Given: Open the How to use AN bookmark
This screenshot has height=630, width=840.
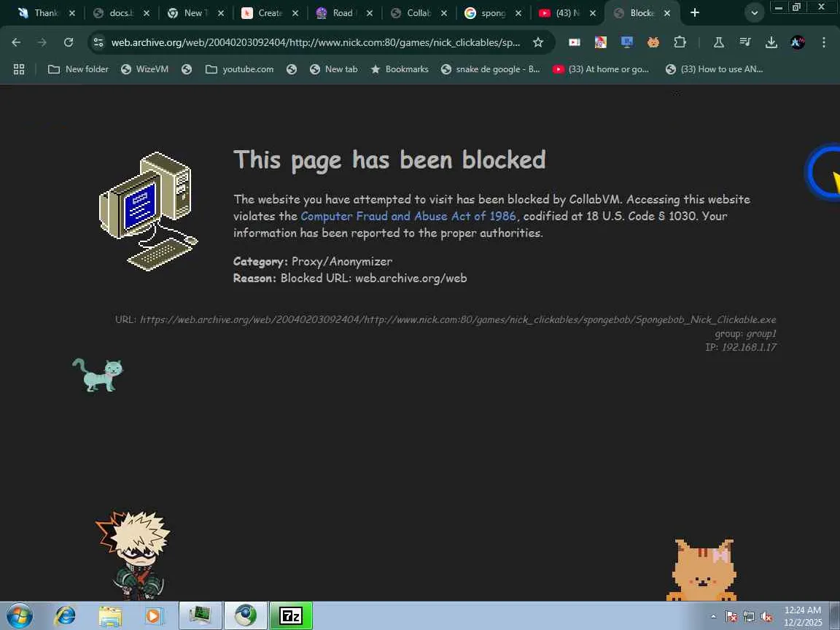Looking at the screenshot, I should coord(714,69).
